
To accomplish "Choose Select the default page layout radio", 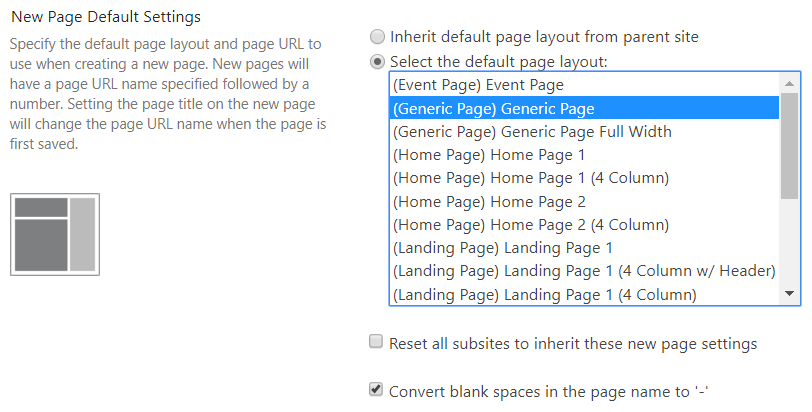I will [378, 62].
